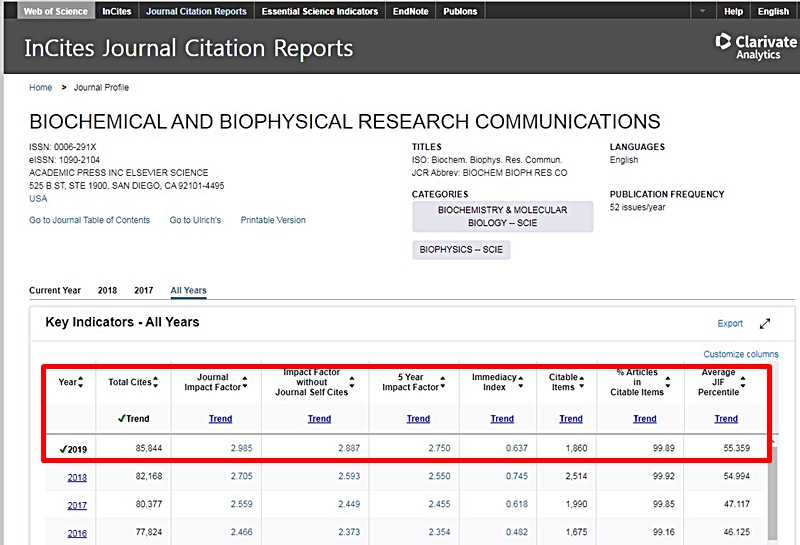Sort table by Year column arrows
Viewport: 800px width, 545px height.
(81, 382)
